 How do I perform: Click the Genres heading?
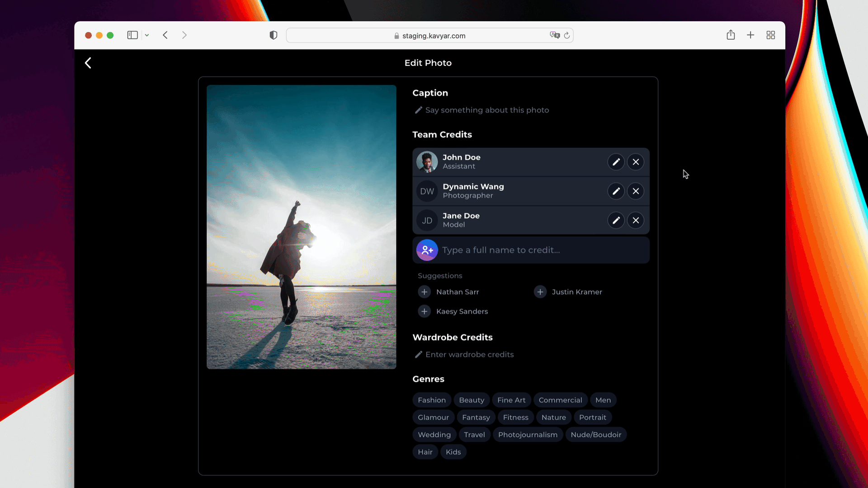coord(428,379)
